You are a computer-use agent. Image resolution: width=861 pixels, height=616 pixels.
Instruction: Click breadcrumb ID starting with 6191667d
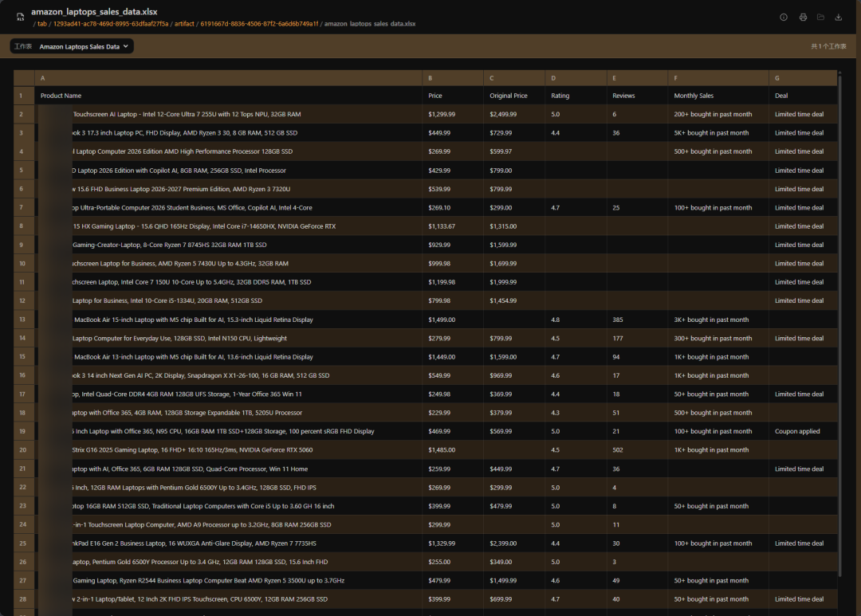click(259, 24)
